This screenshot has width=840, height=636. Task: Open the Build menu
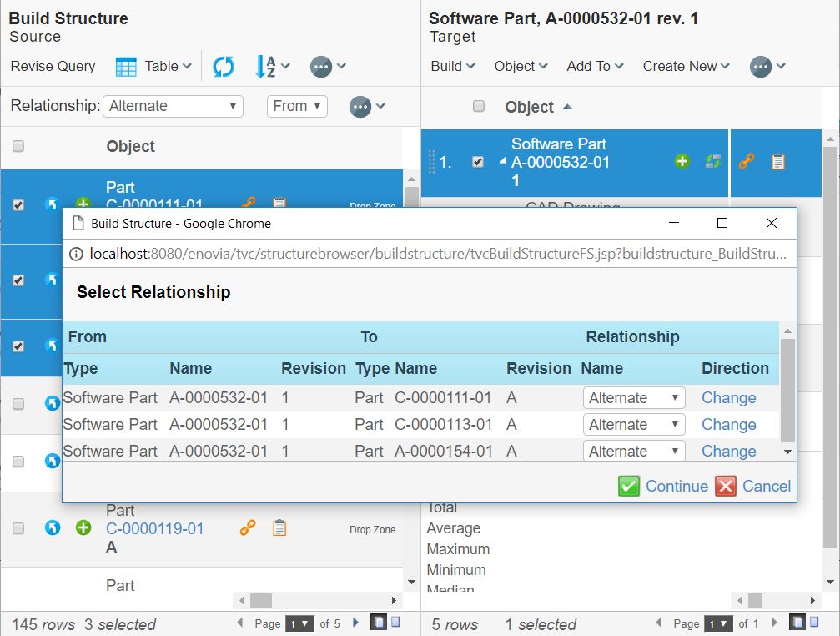click(453, 67)
